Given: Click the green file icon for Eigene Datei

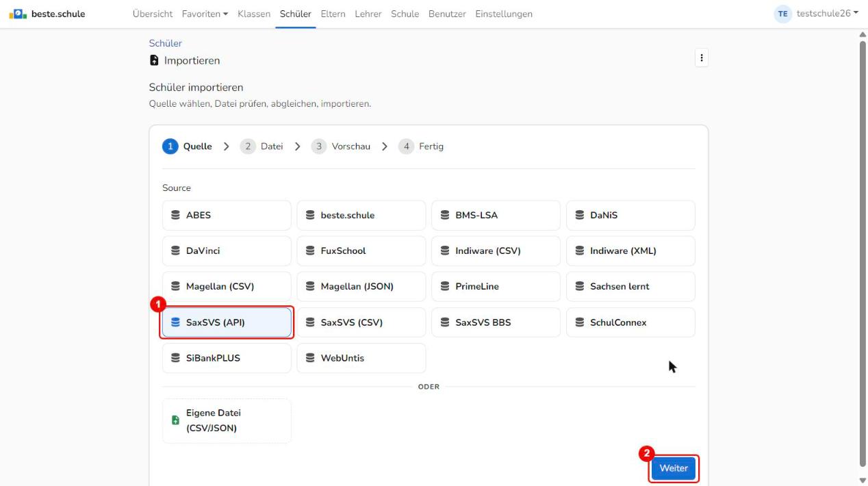Looking at the screenshot, I should coord(175,421).
